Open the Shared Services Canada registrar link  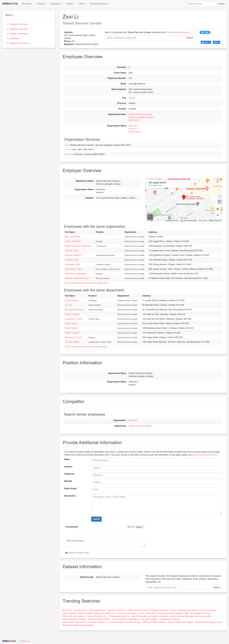[x=177, y=32]
